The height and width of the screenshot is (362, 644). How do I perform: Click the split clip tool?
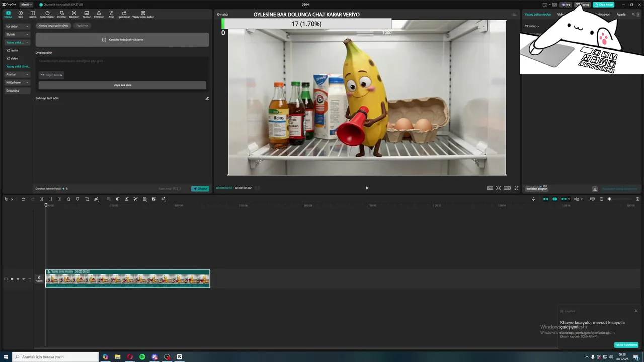pos(42,199)
